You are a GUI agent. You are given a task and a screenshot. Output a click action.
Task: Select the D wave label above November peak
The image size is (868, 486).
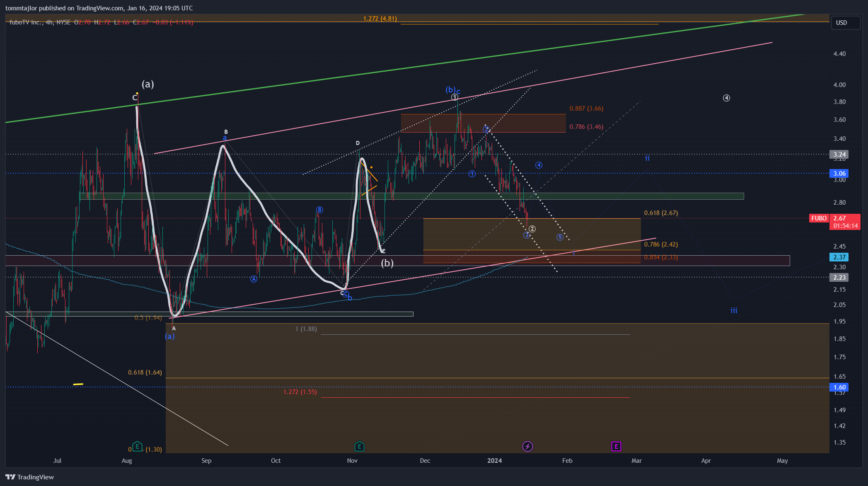pyautogui.click(x=358, y=143)
